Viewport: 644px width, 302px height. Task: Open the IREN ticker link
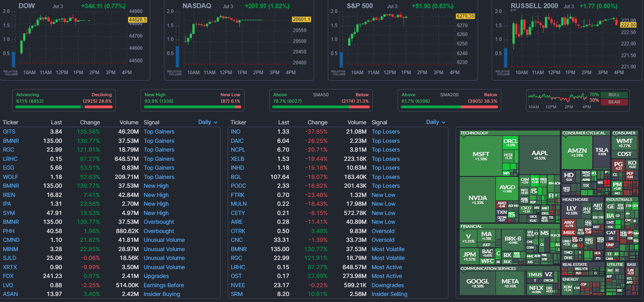pyautogui.click(x=9, y=195)
